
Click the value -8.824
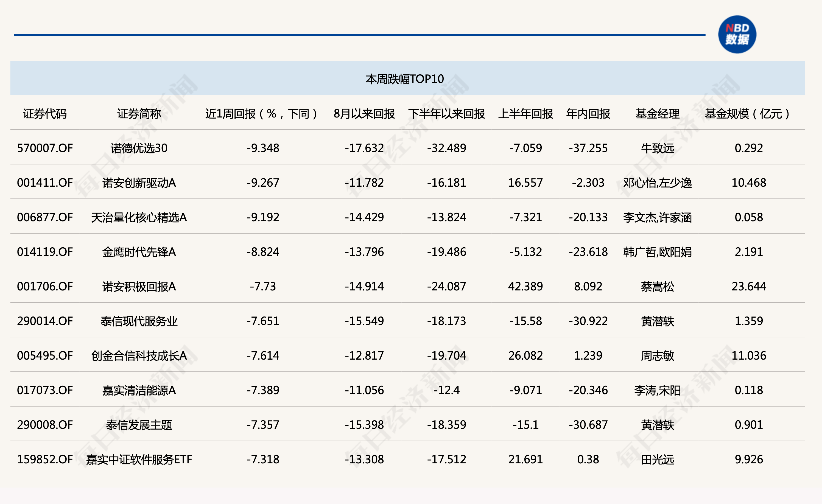click(263, 252)
